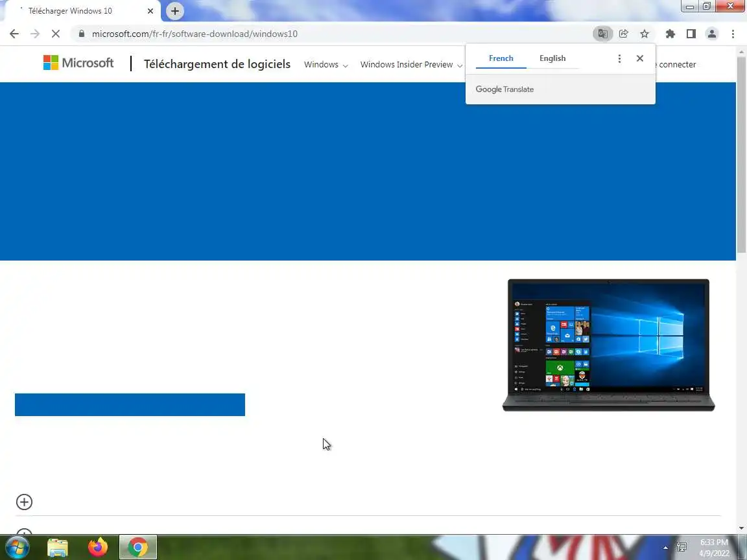747x560 pixels.
Task: Click the Téléchargement de logiciels link
Action: pyautogui.click(x=217, y=64)
